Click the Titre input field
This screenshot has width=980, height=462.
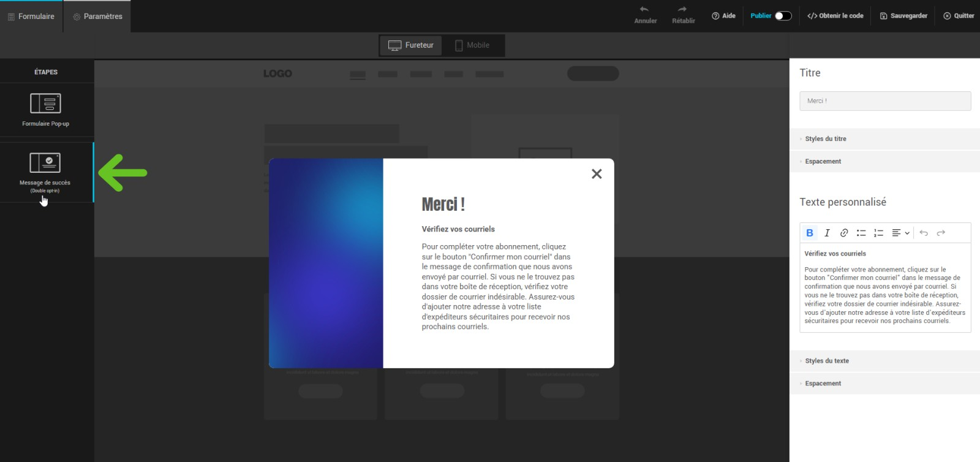pos(885,101)
